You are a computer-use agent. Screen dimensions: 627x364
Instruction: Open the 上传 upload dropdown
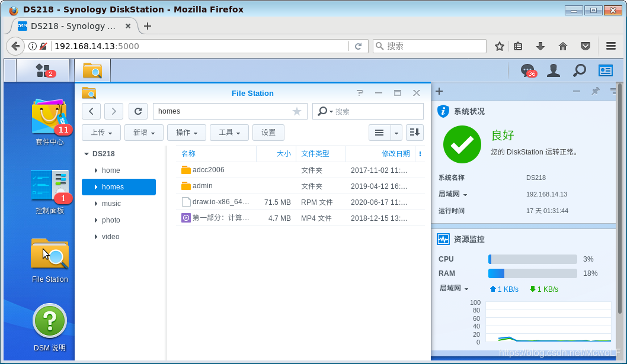click(101, 132)
